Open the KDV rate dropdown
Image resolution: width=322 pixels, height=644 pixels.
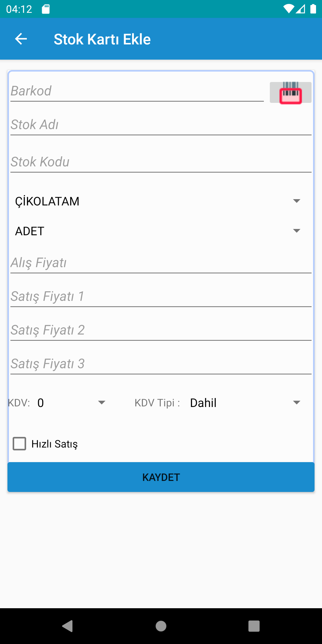[x=72, y=403]
